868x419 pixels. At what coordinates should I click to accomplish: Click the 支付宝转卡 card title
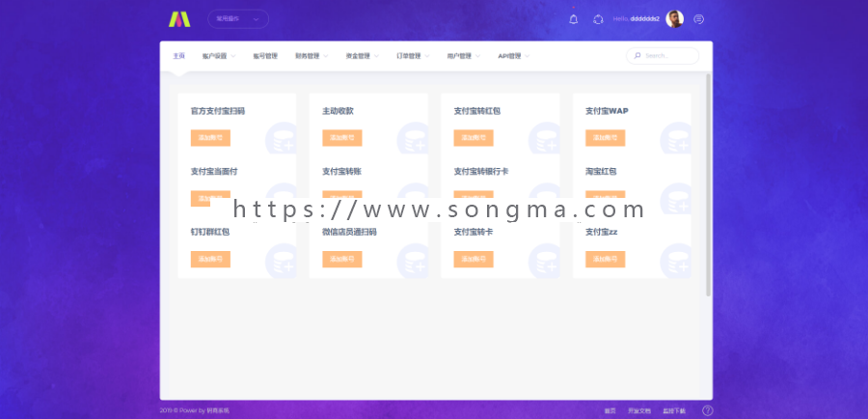tap(474, 233)
